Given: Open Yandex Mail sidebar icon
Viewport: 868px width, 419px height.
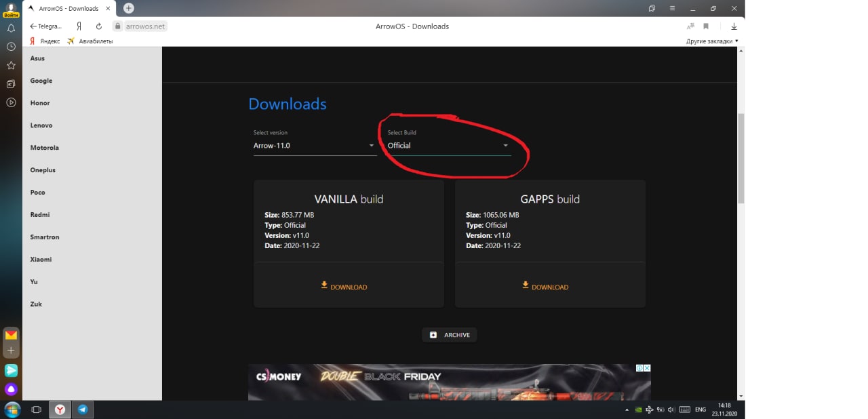Looking at the screenshot, I should click(x=11, y=335).
